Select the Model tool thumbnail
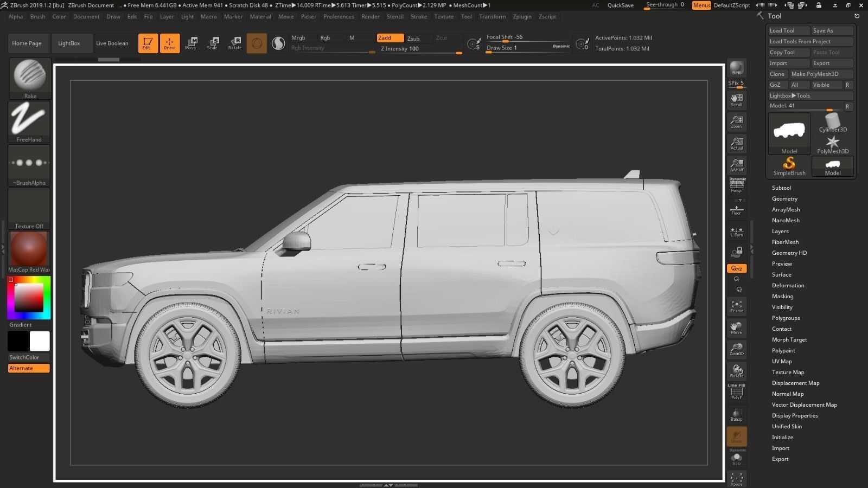Viewport: 868px width, 488px height. click(x=789, y=130)
